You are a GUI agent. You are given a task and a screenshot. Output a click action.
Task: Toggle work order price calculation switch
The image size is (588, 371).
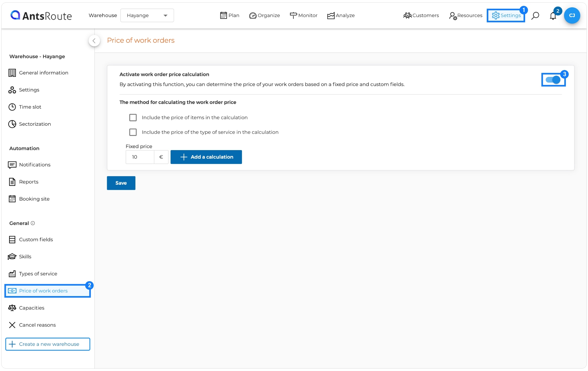553,80
